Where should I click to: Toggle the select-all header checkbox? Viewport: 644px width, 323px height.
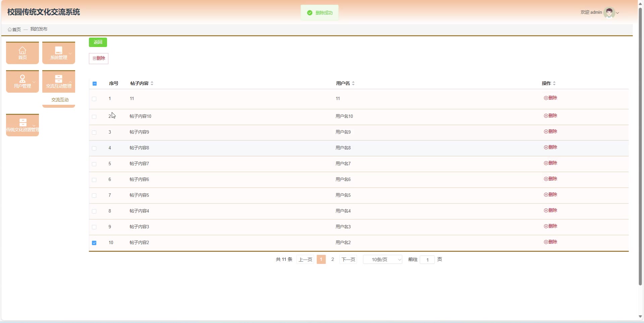tap(95, 84)
